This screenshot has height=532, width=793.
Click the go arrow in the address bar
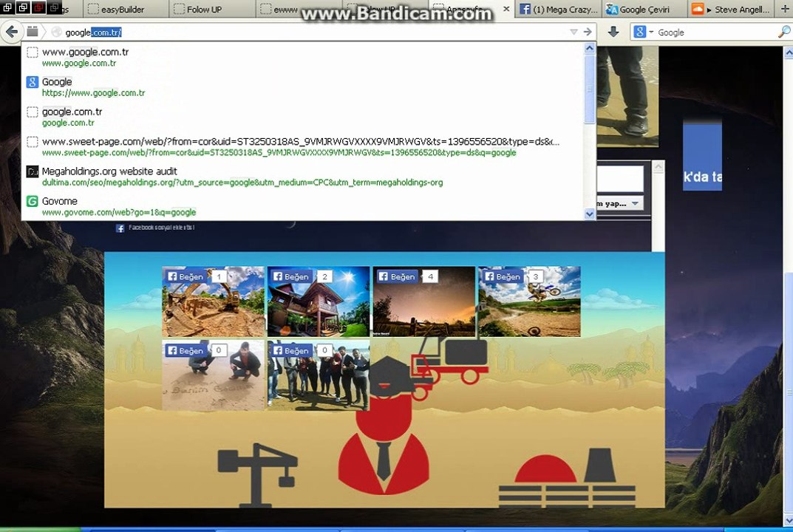pos(587,32)
